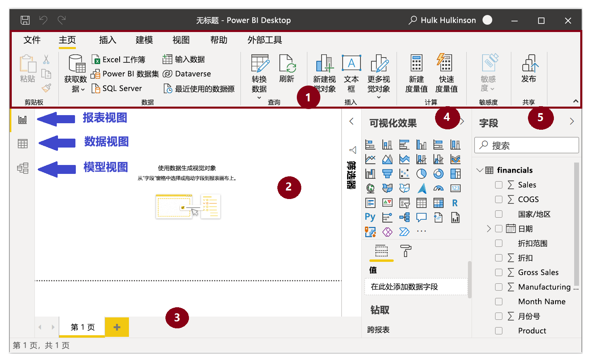Click the Dataverse button
Image resolution: width=592 pixels, height=364 pixels.
point(187,74)
